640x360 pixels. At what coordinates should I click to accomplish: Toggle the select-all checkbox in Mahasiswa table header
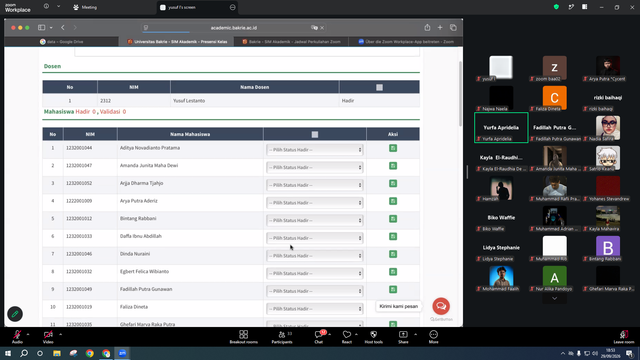pos(315,134)
